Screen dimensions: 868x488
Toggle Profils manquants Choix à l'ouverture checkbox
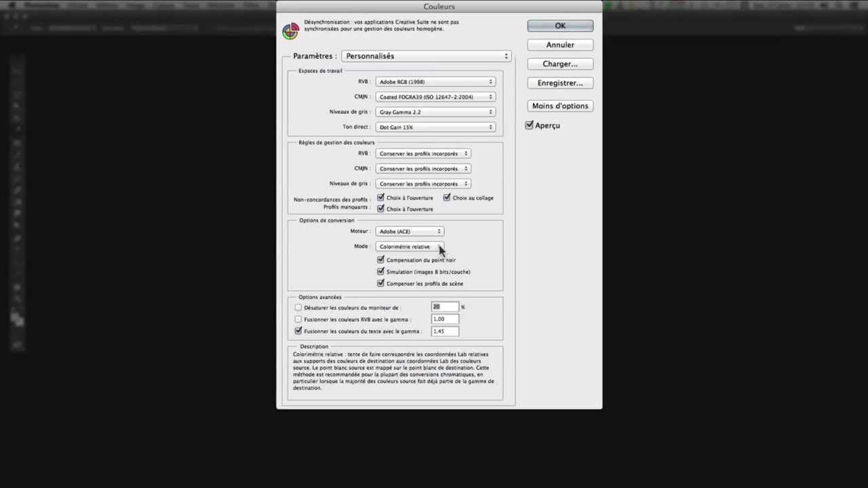380,209
